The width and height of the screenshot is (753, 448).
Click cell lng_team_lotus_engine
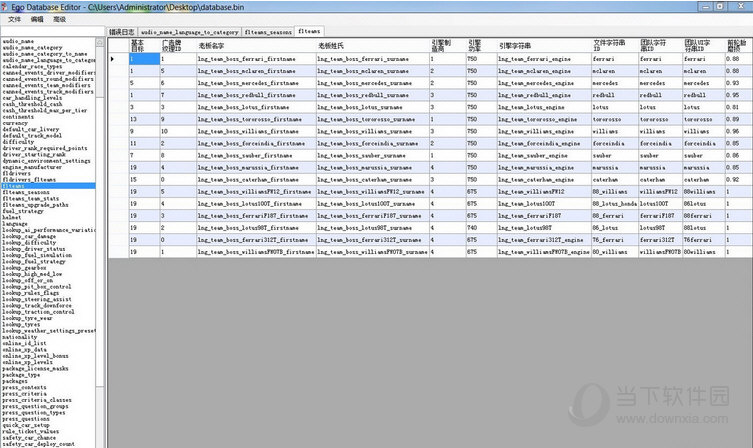pyautogui.click(x=544, y=107)
